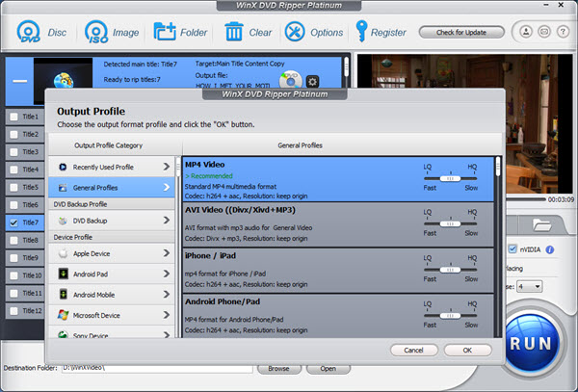Click the DVD Disc icon
Viewport: 578px width, 392px height.
28,32
